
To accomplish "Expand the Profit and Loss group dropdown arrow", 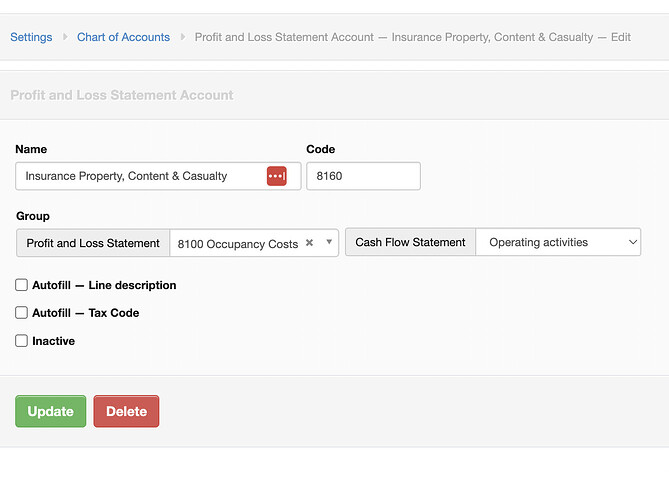I will coord(329,242).
